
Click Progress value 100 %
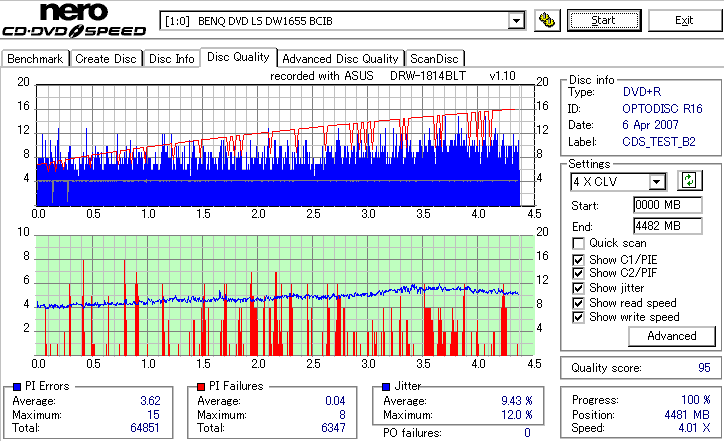pos(696,400)
